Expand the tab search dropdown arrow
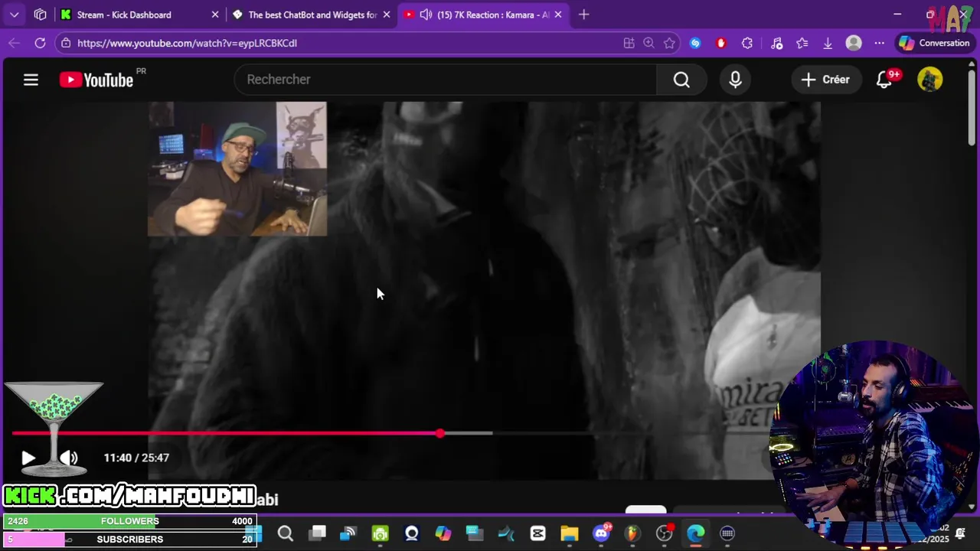The height and width of the screenshot is (551, 980). tap(15, 15)
